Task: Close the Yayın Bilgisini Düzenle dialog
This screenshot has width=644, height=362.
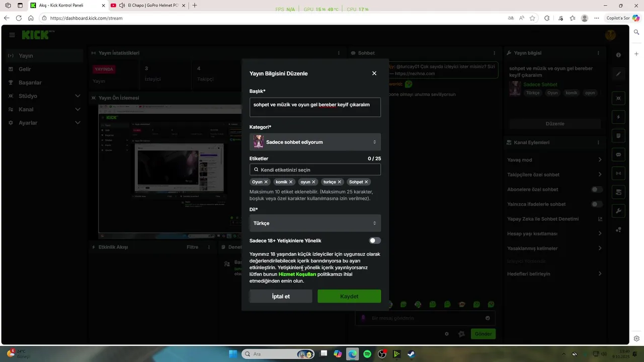Action: [374, 73]
